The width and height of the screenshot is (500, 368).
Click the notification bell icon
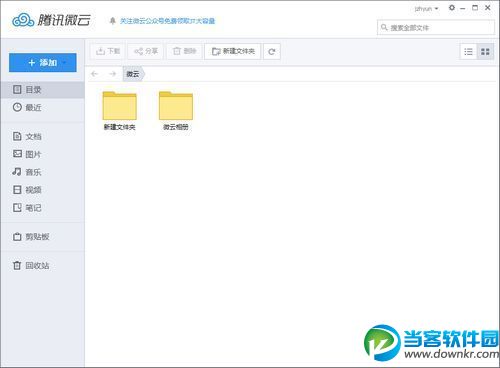pyautogui.click(x=113, y=21)
